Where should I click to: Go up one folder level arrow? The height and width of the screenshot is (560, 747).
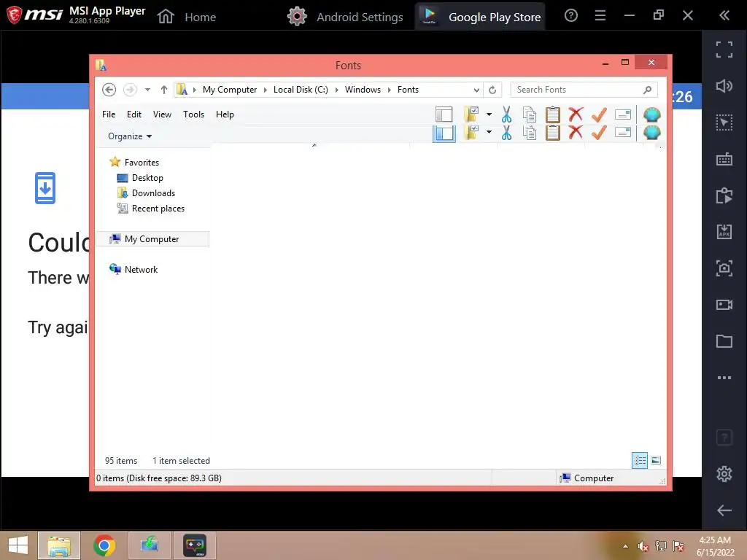point(164,90)
